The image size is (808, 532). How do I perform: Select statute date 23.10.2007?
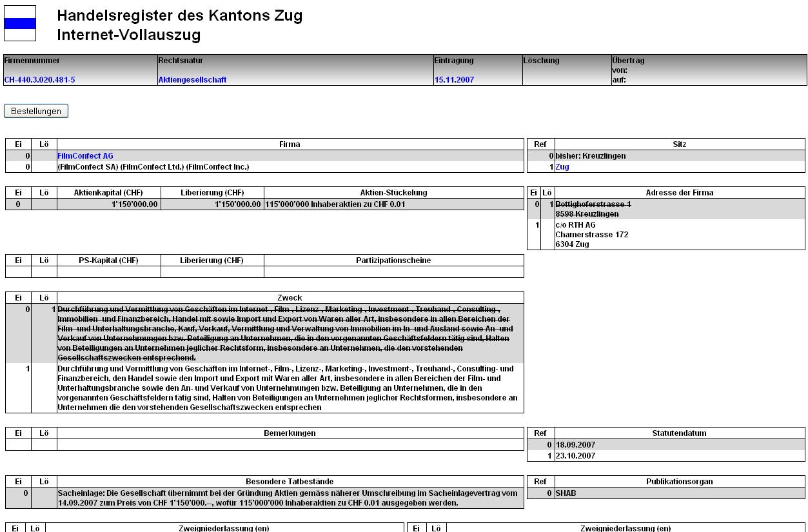point(575,455)
